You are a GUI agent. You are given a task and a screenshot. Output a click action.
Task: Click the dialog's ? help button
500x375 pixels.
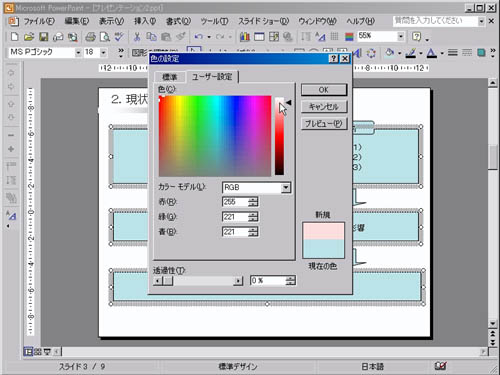(333, 59)
